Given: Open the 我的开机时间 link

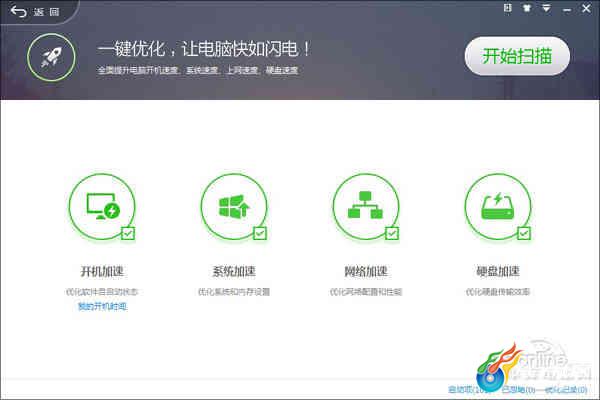Looking at the screenshot, I should pyautogui.click(x=102, y=307).
